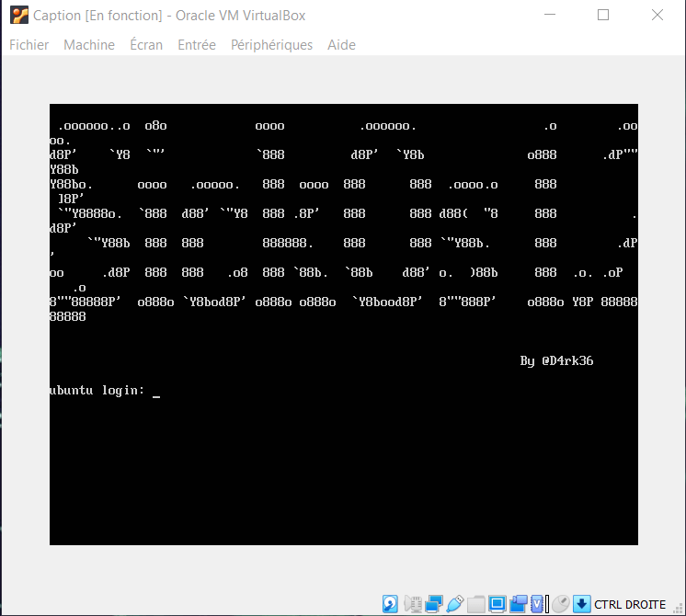Click the mouse integration status icon
Screen dimensions: 686x616
[560, 604]
